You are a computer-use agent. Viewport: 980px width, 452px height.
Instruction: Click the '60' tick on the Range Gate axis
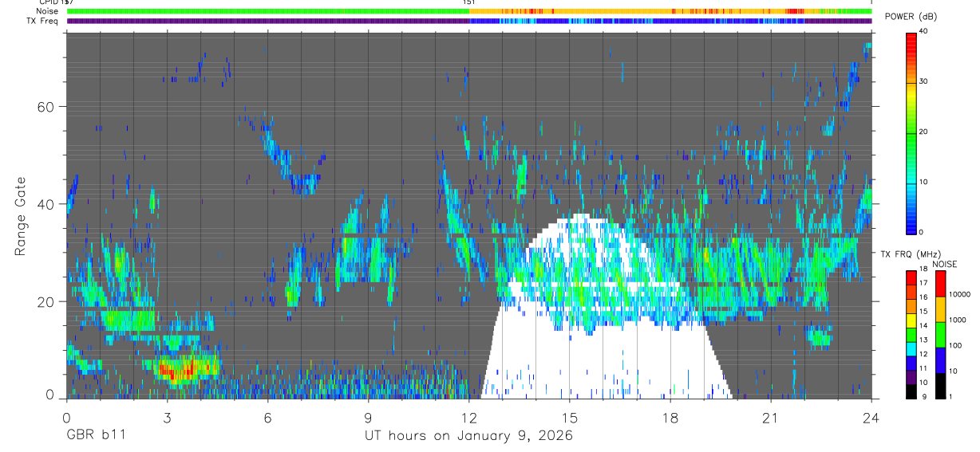[x=45, y=107]
